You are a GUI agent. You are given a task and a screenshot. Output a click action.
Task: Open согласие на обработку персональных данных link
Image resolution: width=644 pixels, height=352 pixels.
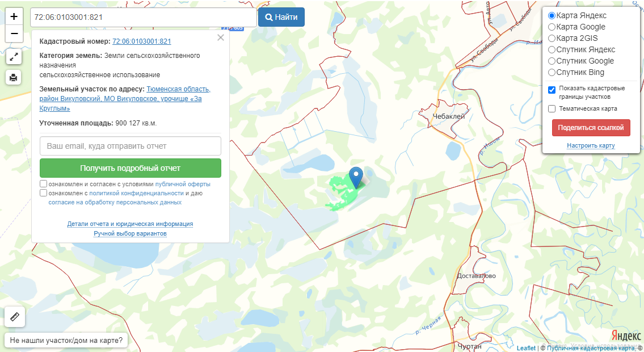pos(115,202)
